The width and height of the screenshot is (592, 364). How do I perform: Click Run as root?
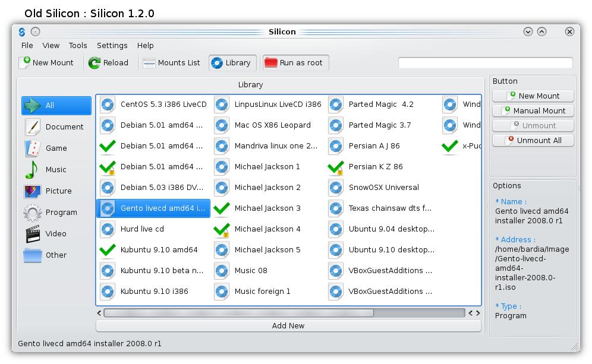pyautogui.click(x=295, y=62)
